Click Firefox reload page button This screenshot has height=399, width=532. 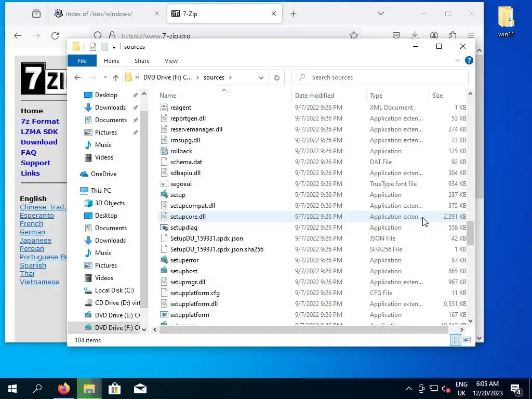(55, 35)
